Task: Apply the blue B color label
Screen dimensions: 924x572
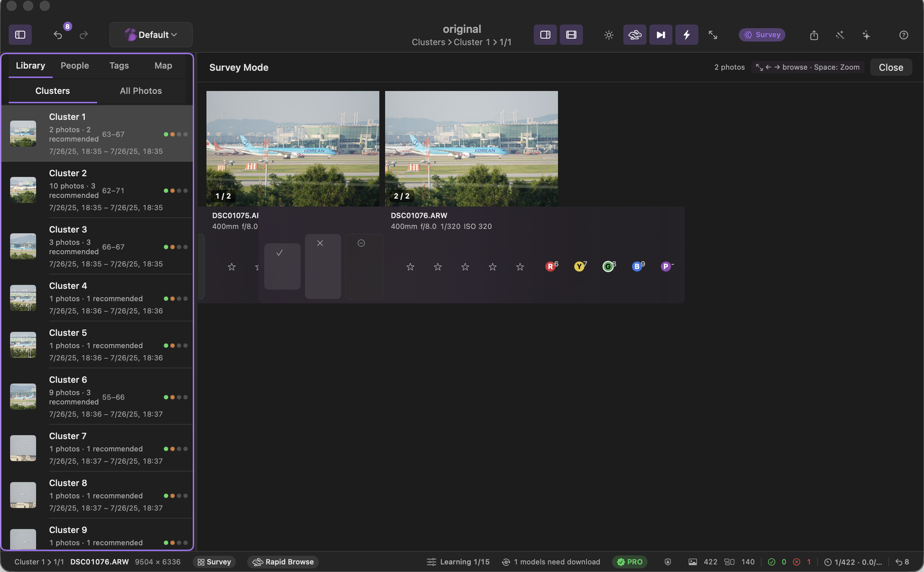Action: coord(638,266)
